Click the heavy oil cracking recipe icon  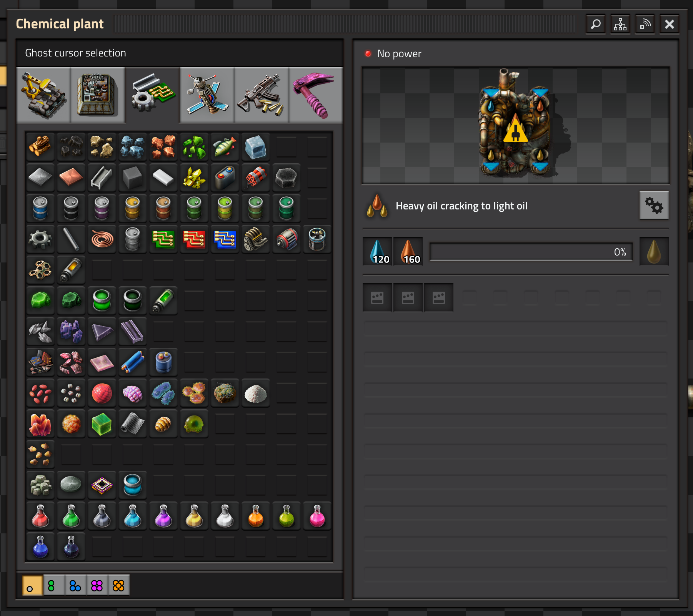coord(377,206)
